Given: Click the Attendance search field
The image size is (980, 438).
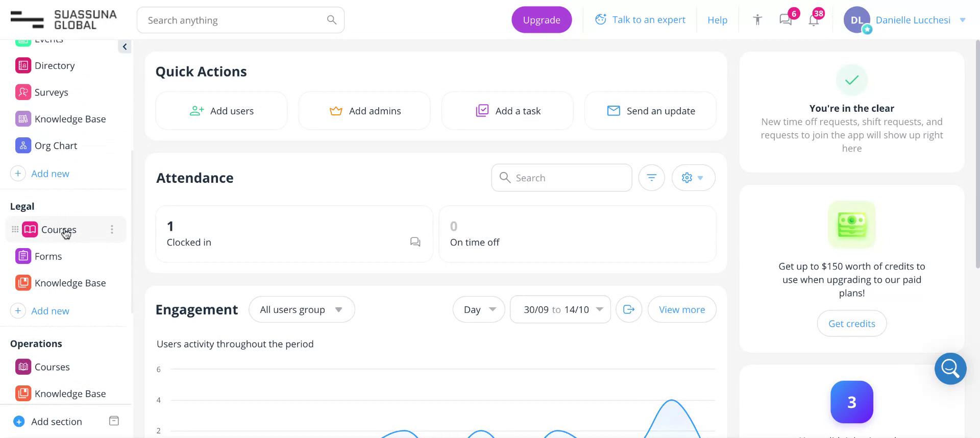Looking at the screenshot, I should [561, 178].
